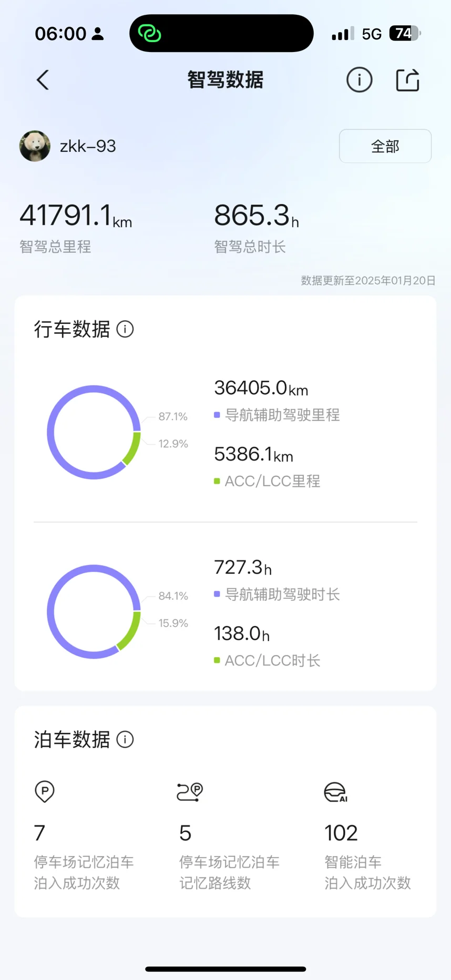Image resolution: width=451 pixels, height=980 pixels.
Task: Tap the 41791.1 km total mileage
Action: coord(75,216)
